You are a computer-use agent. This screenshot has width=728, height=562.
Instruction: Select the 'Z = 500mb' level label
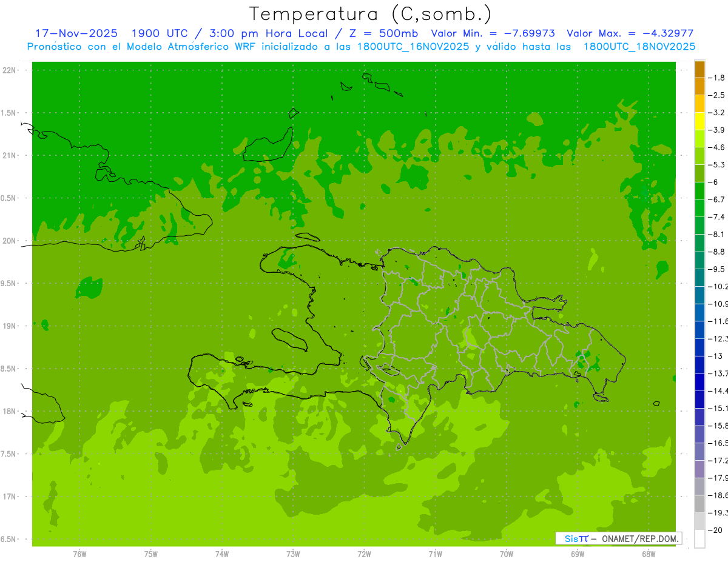[x=382, y=33]
